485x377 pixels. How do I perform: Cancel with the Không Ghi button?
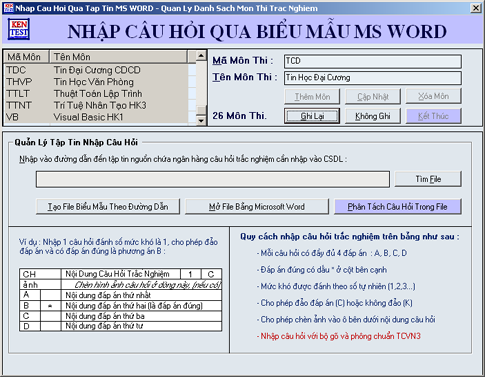373,116
